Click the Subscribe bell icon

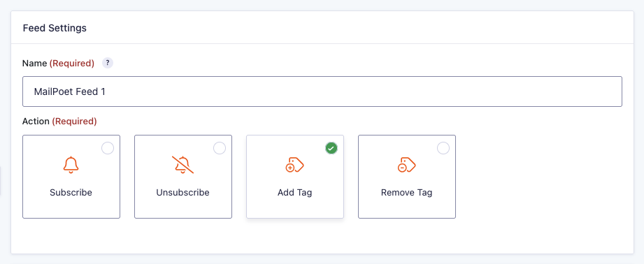tap(71, 166)
